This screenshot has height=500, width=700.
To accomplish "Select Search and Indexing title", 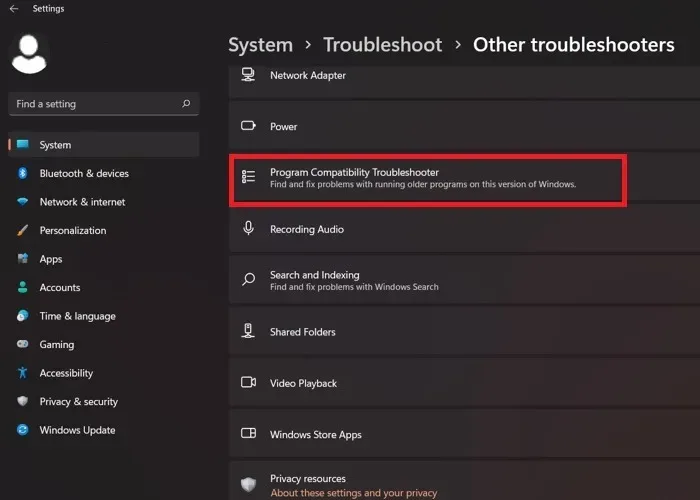I will (x=315, y=275).
